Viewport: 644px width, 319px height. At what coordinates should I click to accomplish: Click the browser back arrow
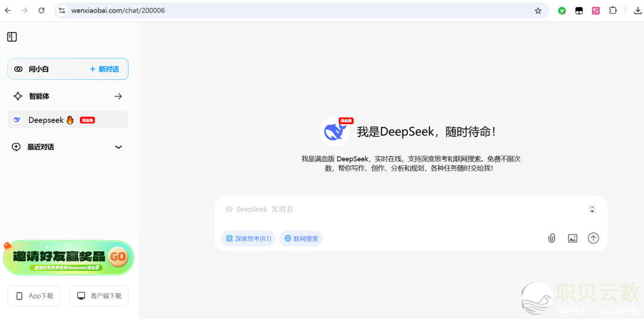click(x=8, y=11)
